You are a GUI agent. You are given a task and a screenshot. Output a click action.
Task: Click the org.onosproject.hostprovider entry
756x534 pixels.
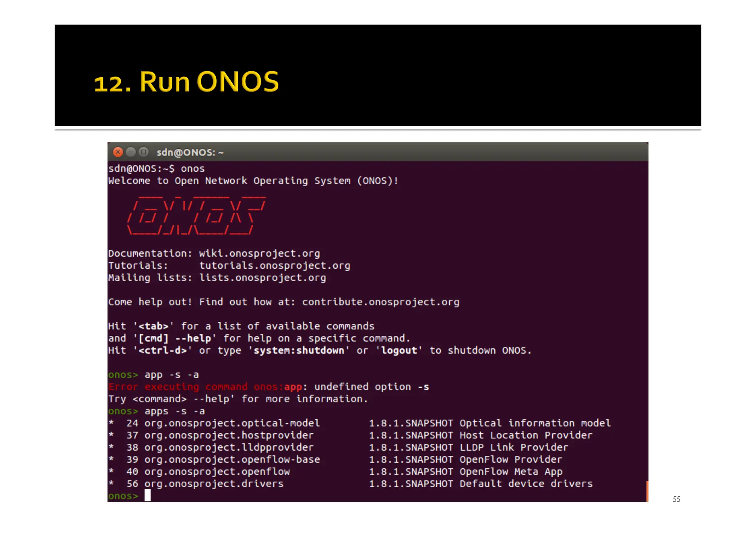(x=229, y=435)
